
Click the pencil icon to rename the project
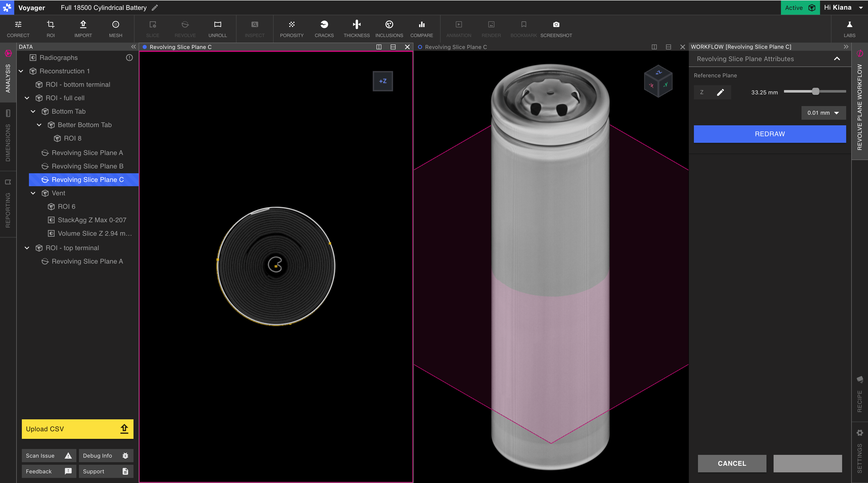point(155,7)
